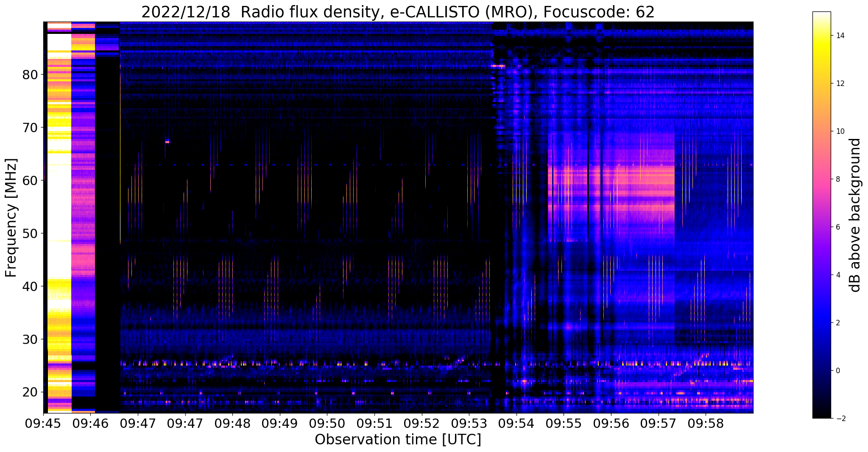Click the 09:55 time tick label
The width and height of the screenshot is (868, 452).
tap(564, 424)
